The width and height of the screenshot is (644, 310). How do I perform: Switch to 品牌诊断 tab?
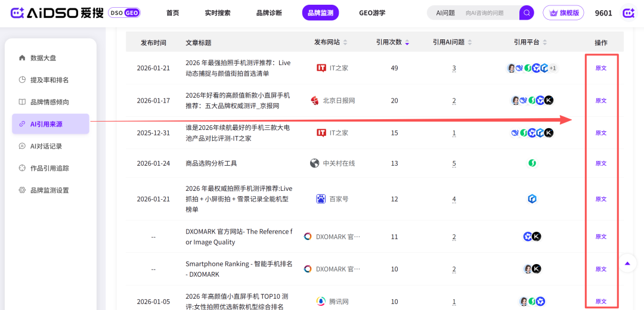[269, 13]
